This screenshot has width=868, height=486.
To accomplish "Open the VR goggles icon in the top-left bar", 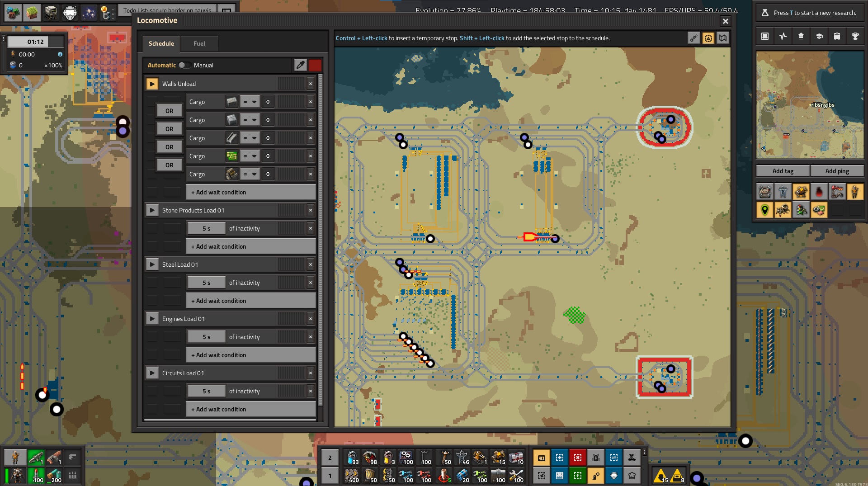I will pyautogui.click(x=70, y=12).
